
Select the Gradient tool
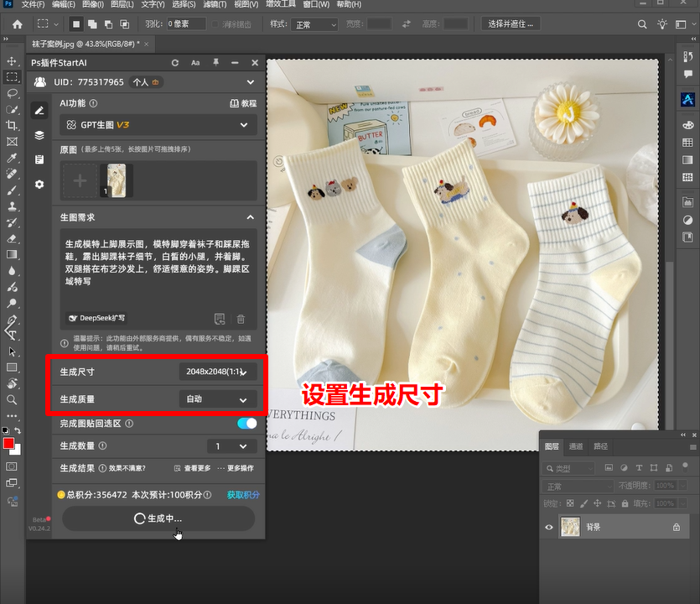(x=12, y=255)
